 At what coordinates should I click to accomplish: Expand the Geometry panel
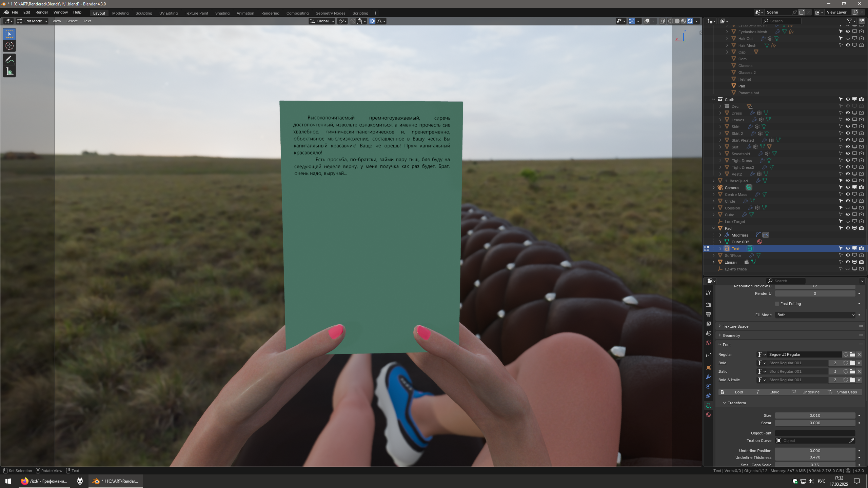click(x=731, y=335)
